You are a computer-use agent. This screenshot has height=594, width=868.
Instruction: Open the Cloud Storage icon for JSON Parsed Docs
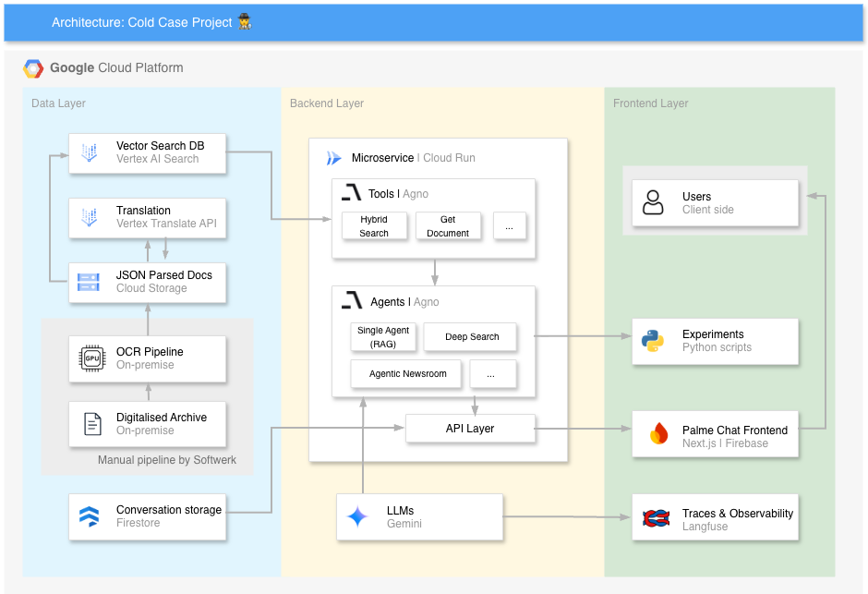[89, 283]
